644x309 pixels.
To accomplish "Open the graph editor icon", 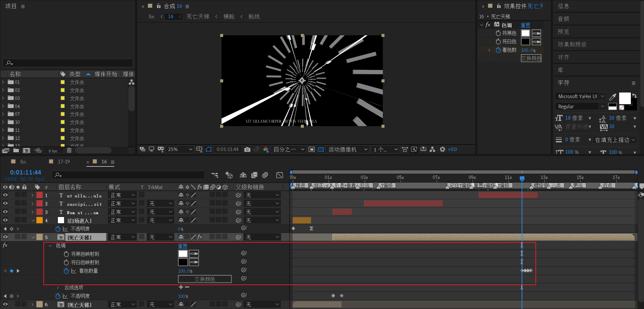I will tap(280, 175).
